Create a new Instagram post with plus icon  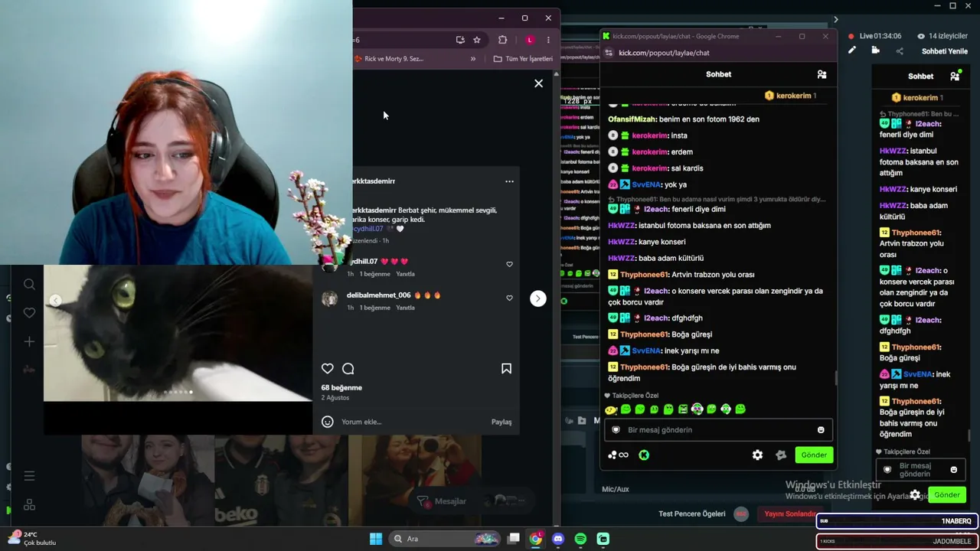pos(29,341)
